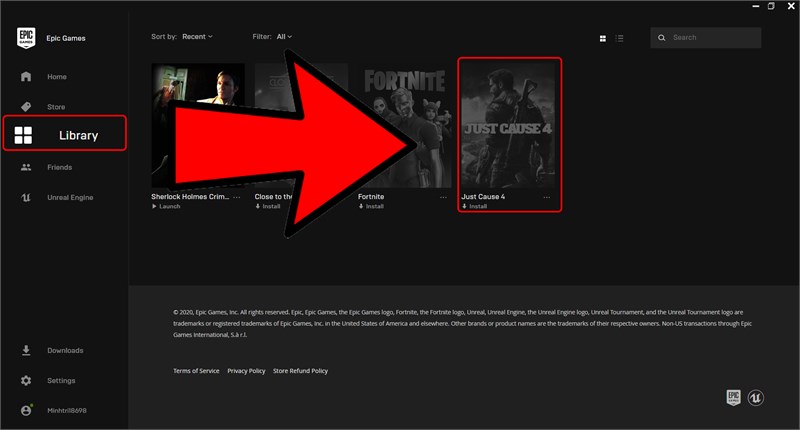
Task: Launch Sherlock Holmes Crimes game
Action: (166, 207)
